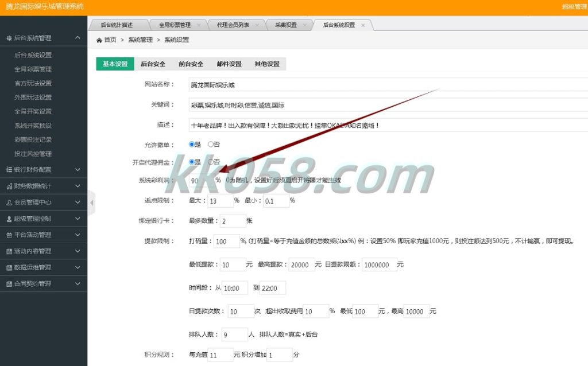Click the book icon beside 合同契约管理
This screenshot has width=588, height=366.
pyautogui.click(x=9, y=284)
